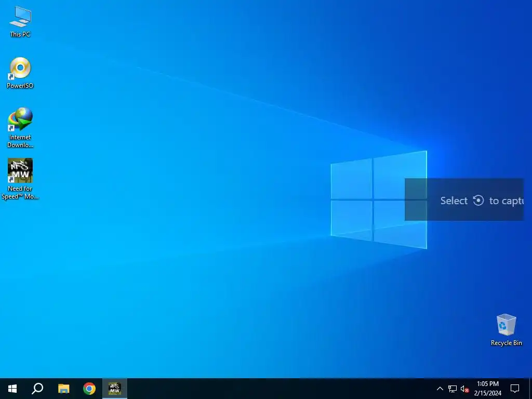Screen dimensions: 532x399
Task: Open the Action Center notifications icon
Action: coord(515,389)
